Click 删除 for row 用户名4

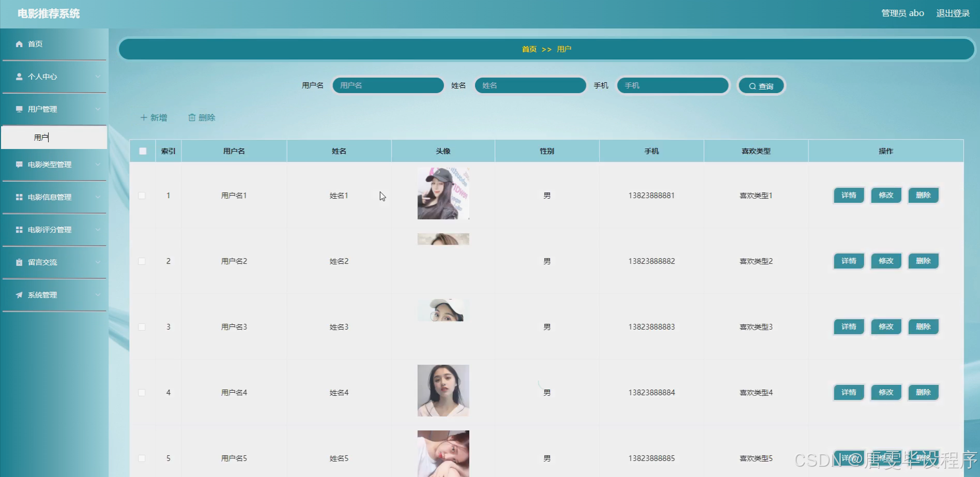coord(923,393)
